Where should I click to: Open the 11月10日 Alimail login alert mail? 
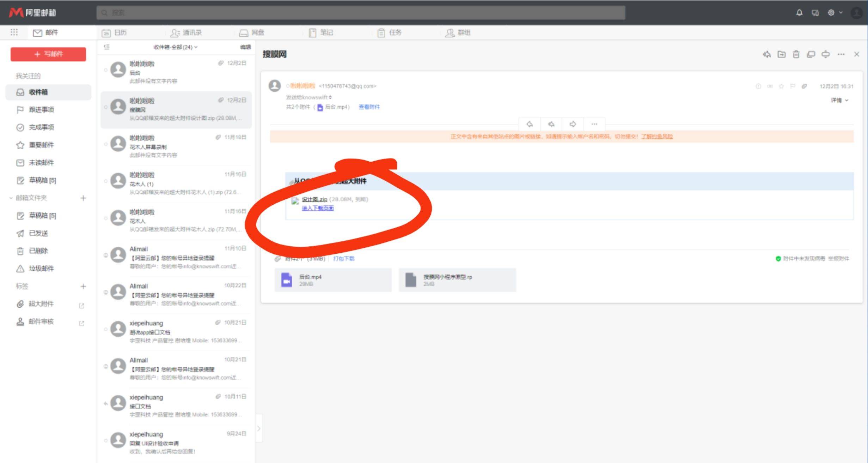pos(176,257)
